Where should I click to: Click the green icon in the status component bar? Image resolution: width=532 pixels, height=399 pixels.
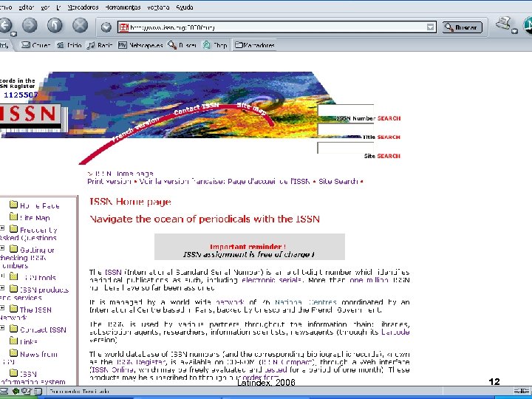coord(16,391)
